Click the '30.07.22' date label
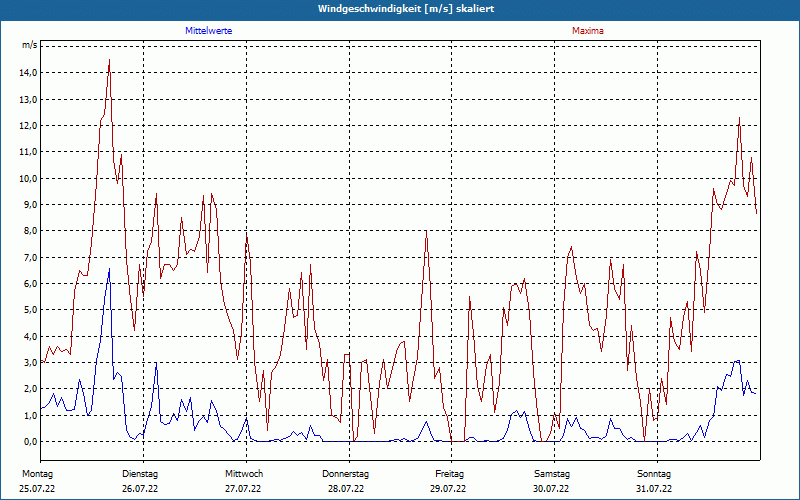 (x=551, y=489)
